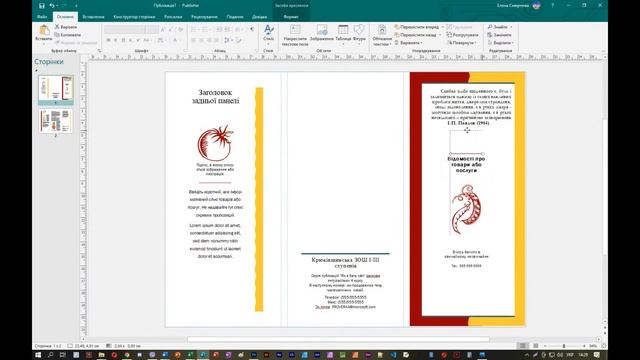Select page 2 thumbnail in Сторінки pane
Image resolution: width=640 pixels, height=360 pixels.
point(56,121)
